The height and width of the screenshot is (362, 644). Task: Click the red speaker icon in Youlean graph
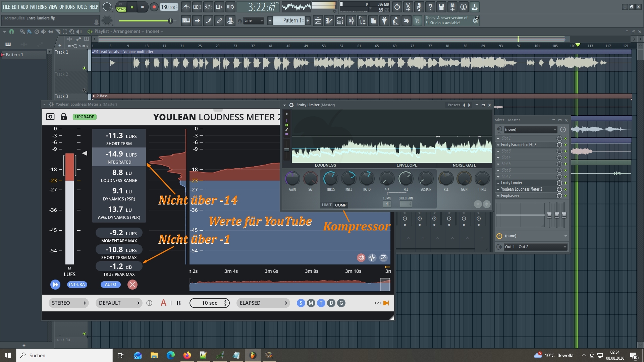click(361, 258)
